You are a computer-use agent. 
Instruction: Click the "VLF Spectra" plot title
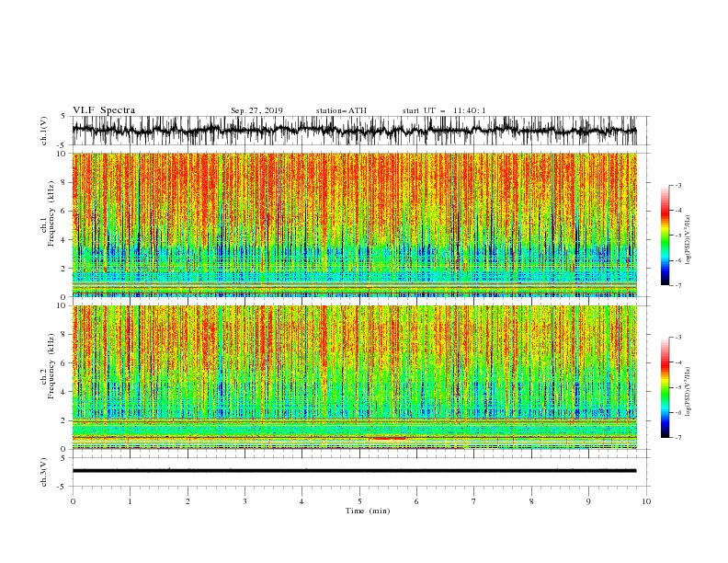click(104, 110)
